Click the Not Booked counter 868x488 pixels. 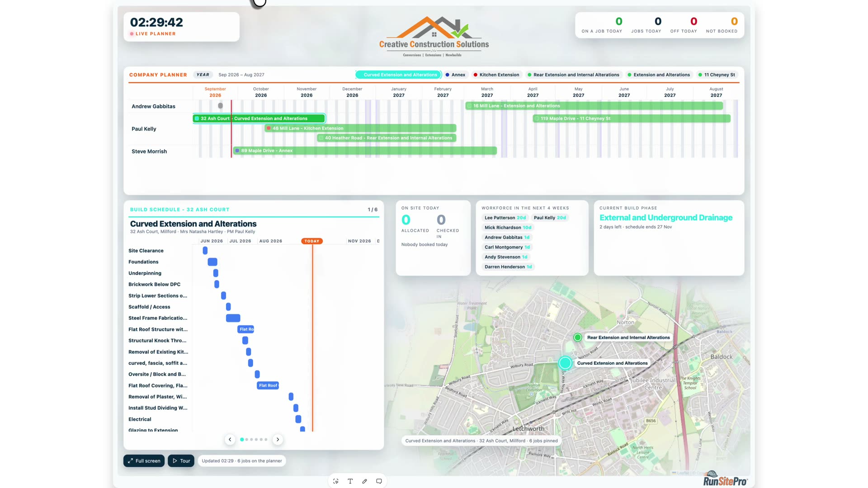pyautogui.click(x=722, y=25)
